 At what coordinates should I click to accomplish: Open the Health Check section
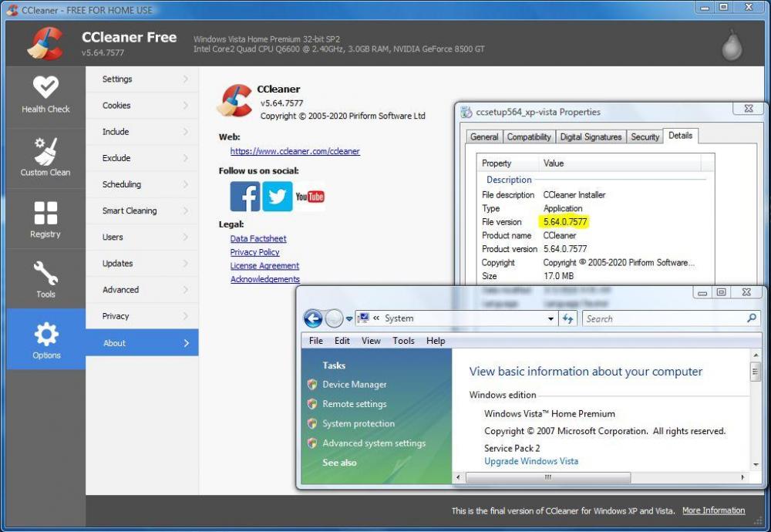pyautogui.click(x=45, y=96)
